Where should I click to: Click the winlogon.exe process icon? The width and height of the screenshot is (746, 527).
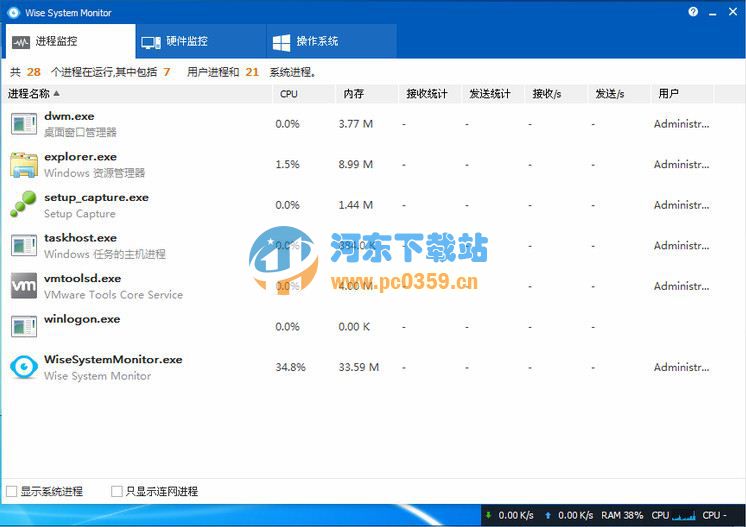click(24, 327)
